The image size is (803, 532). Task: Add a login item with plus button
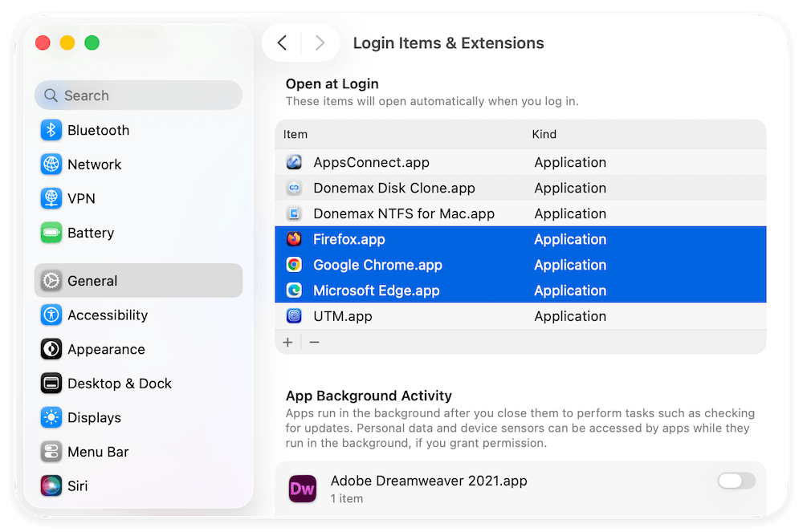click(287, 342)
